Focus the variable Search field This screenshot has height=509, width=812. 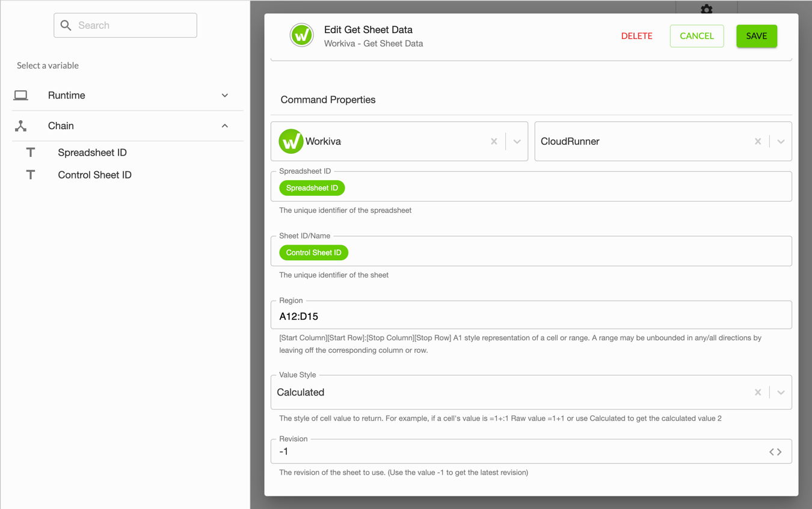coord(125,25)
